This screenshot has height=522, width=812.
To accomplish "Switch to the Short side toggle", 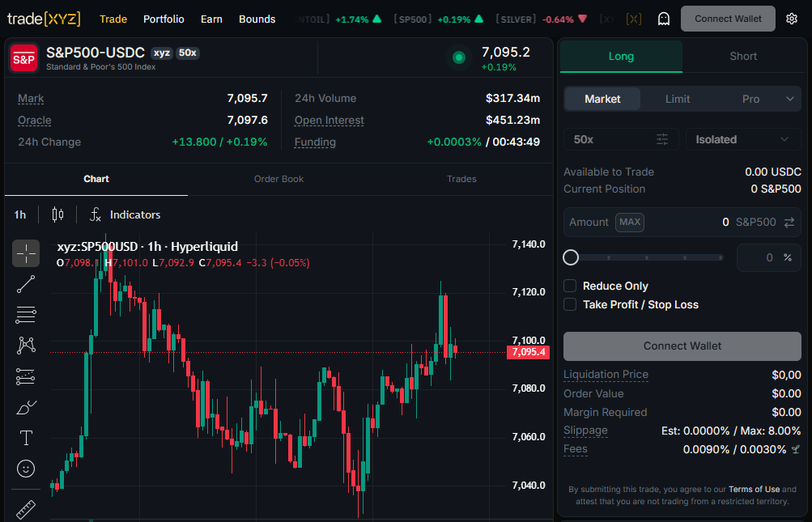I will pyautogui.click(x=743, y=56).
